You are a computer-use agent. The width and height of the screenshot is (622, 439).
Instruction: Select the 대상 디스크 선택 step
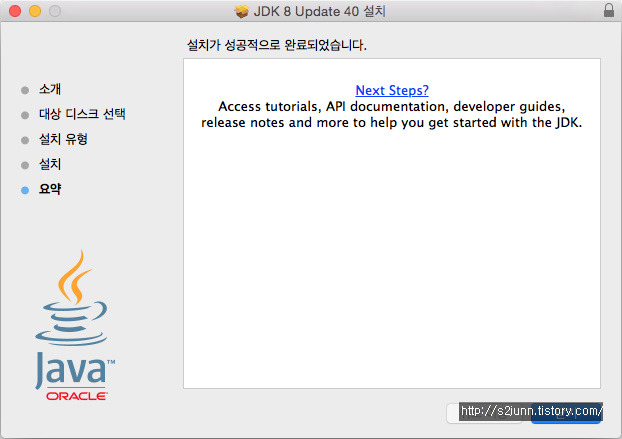coord(82,114)
